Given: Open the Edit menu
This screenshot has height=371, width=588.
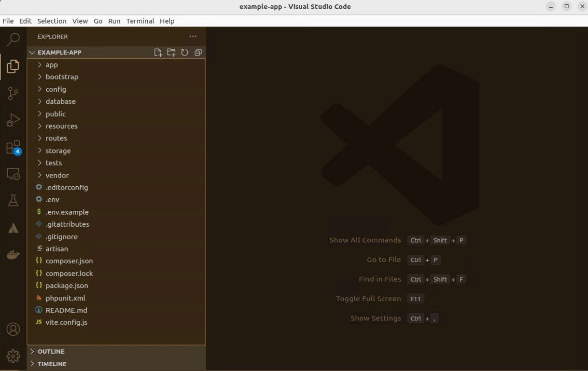Looking at the screenshot, I should click(x=26, y=21).
